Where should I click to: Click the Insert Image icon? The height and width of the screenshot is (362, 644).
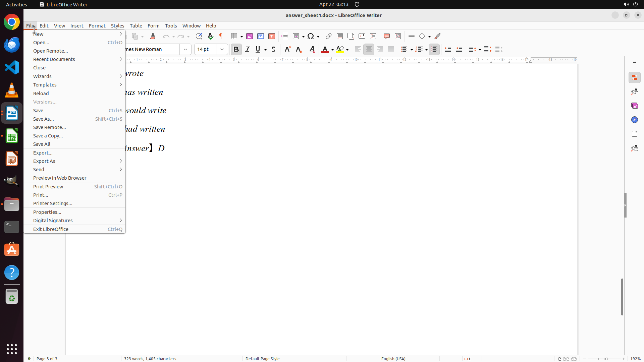click(x=250, y=36)
